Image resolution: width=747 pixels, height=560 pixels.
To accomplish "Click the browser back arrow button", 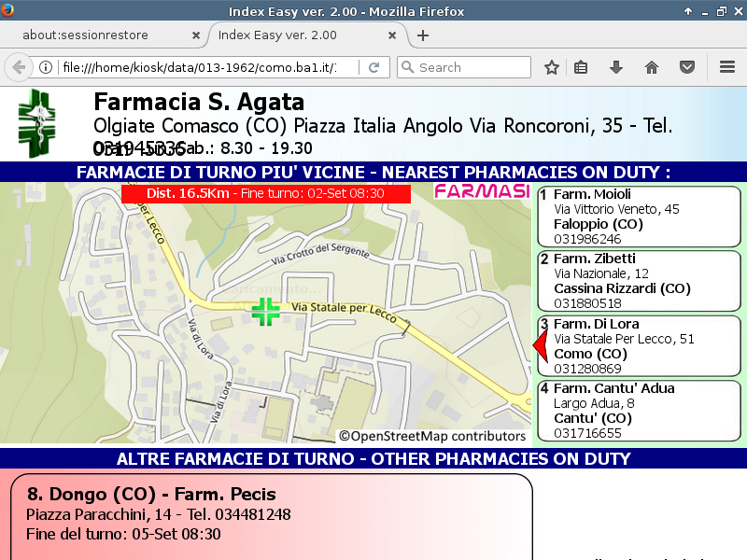I will [18, 67].
